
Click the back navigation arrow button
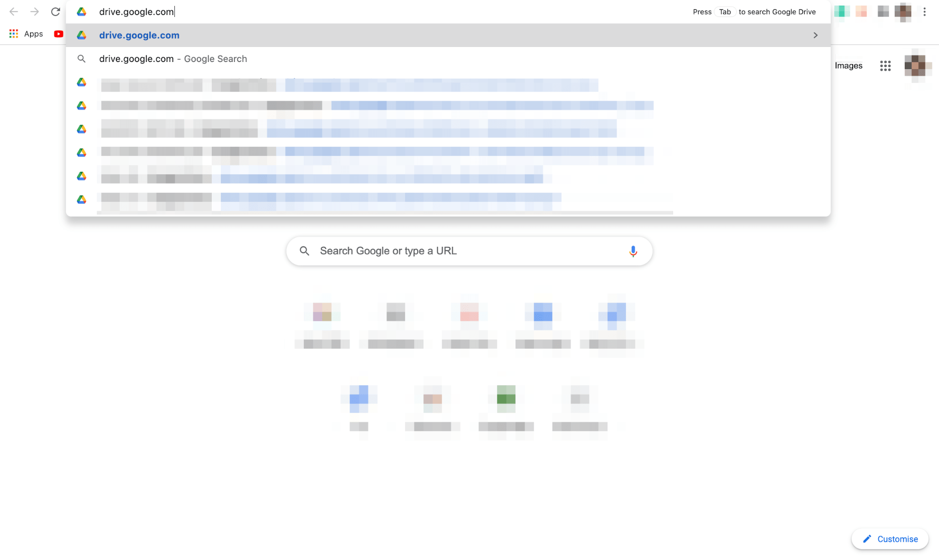[x=13, y=11]
